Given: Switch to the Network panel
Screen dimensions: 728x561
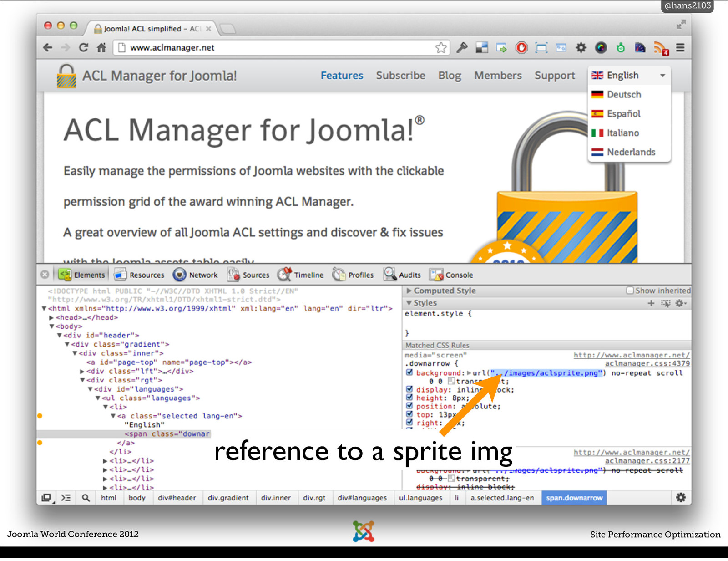Looking at the screenshot, I should [x=195, y=275].
